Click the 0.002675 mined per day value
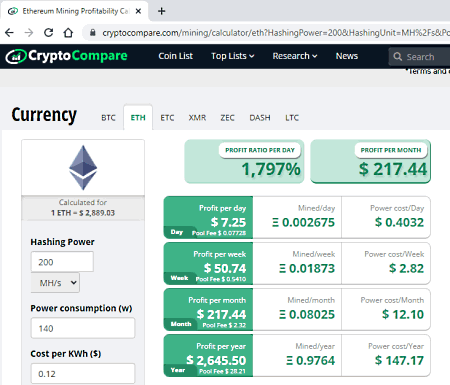This screenshot has height=385, width=450. 303,222
